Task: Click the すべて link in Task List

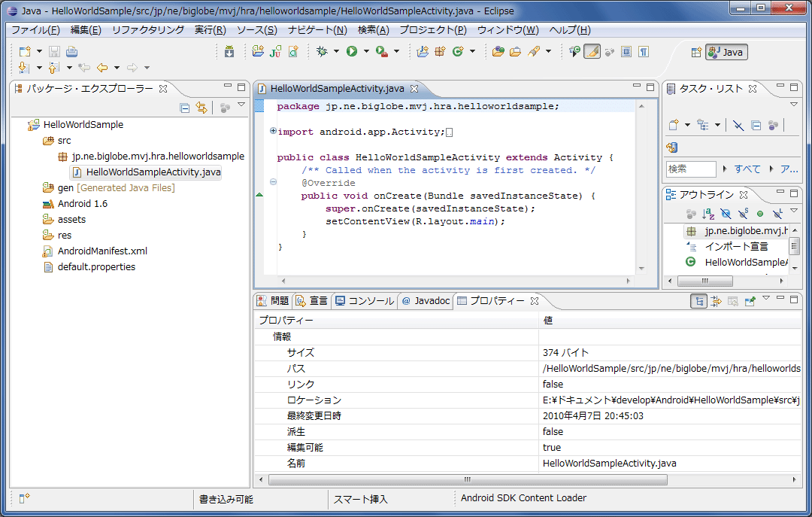Action: (747, 169)
